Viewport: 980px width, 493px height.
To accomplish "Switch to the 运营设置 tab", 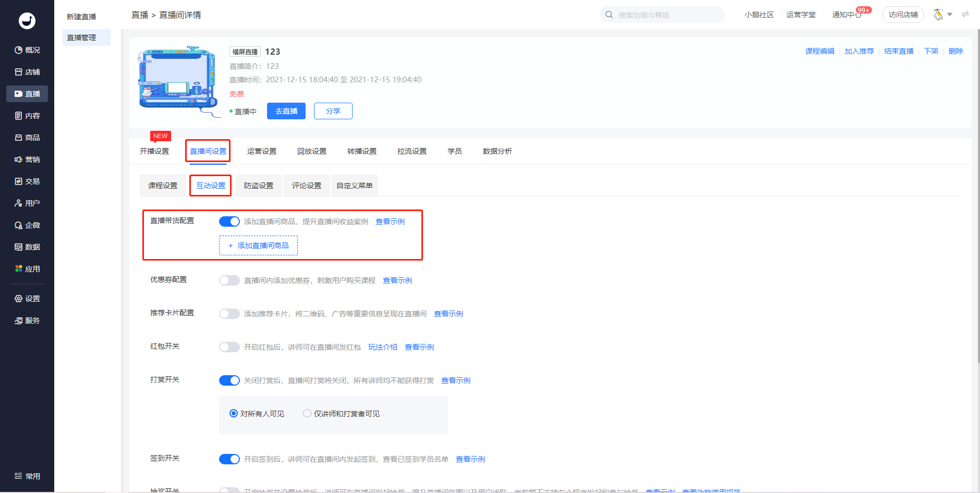I will point(262,151).
